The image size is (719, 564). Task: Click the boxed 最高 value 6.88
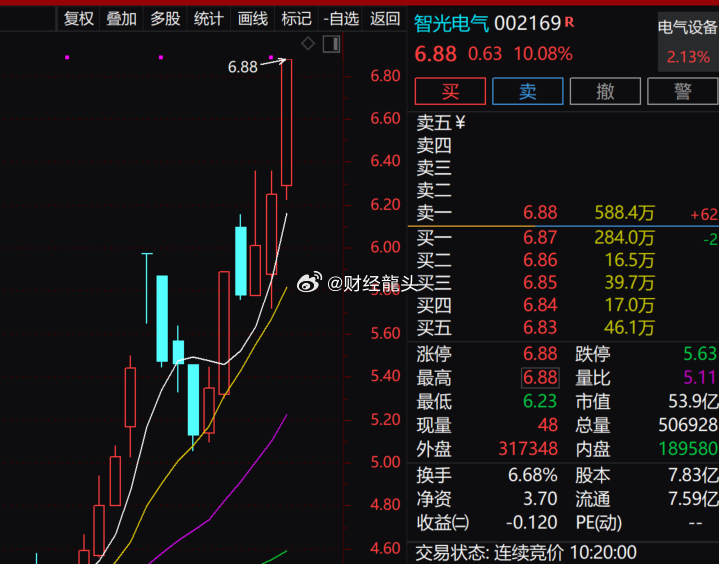[x=540, y=378]
